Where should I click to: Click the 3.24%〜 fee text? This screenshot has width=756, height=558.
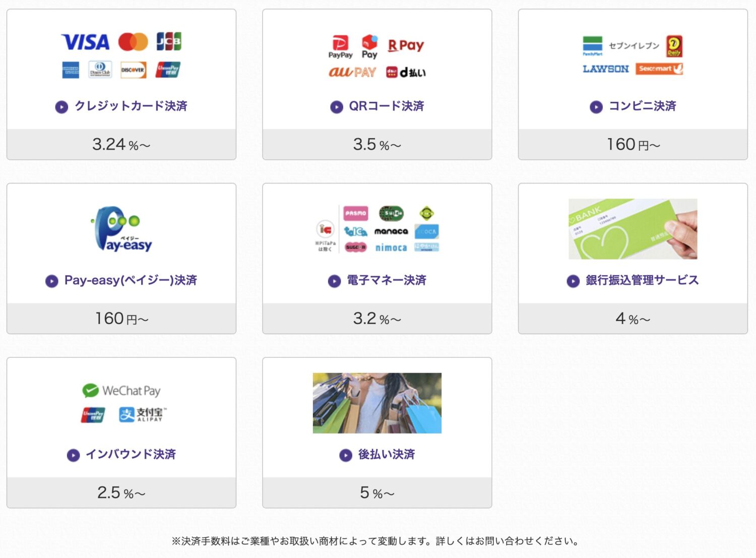point(121,145)
